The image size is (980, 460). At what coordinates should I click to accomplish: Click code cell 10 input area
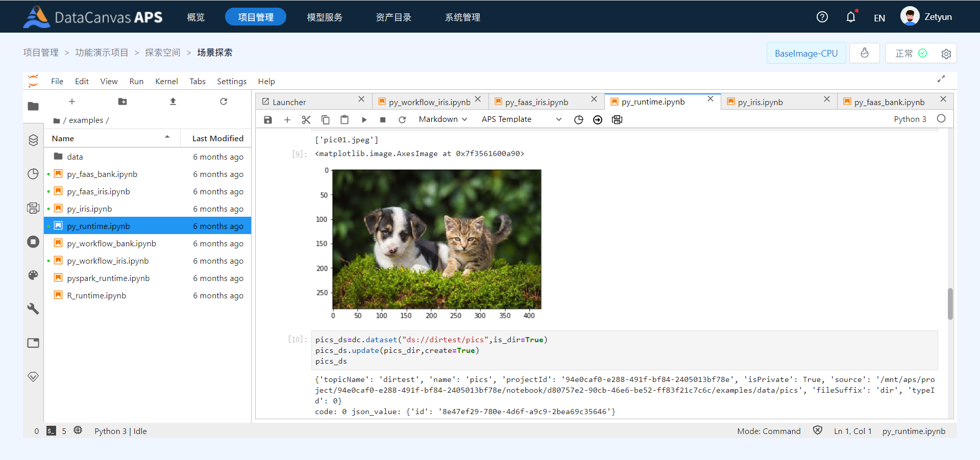[625, 350]
